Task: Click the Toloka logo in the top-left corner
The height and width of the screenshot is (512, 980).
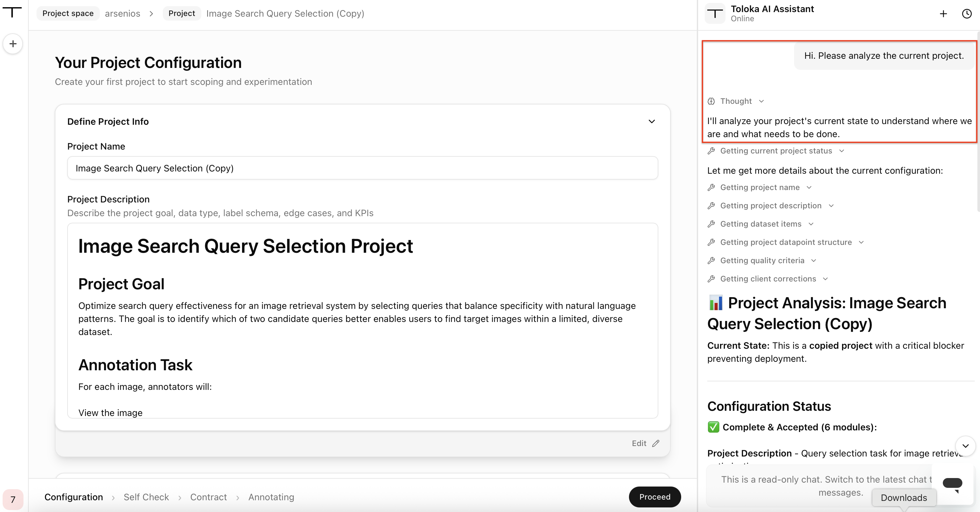Action: coord(12,12)
